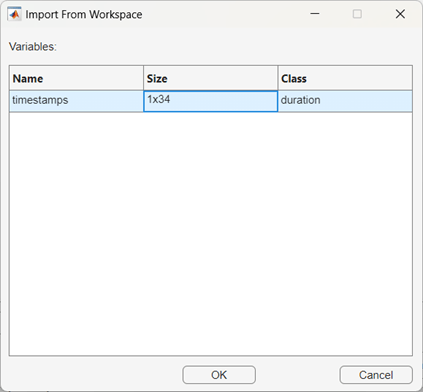Click the MATLAB logo icon in title bar
Viewport: 423px width, 392px height.
click(x=14, y=14)
